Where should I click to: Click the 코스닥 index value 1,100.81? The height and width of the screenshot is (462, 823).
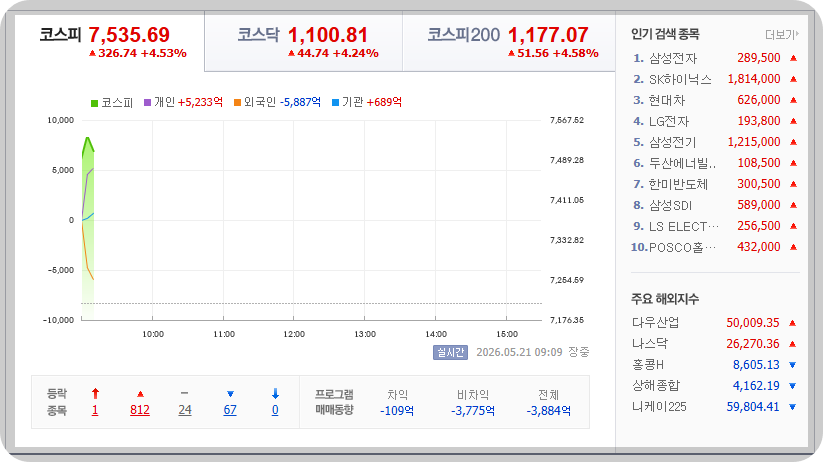pos(328,35)
